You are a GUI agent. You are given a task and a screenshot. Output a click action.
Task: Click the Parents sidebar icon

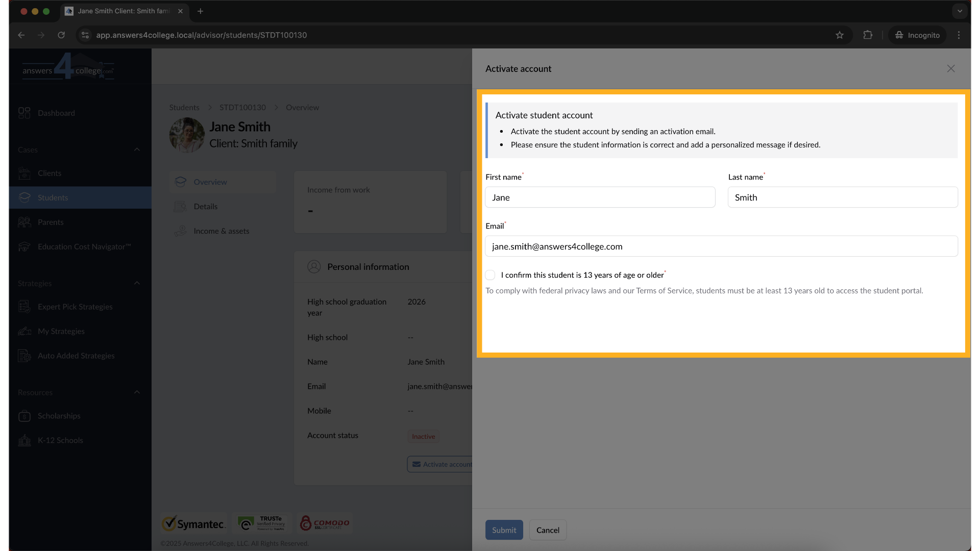point(24,222)
